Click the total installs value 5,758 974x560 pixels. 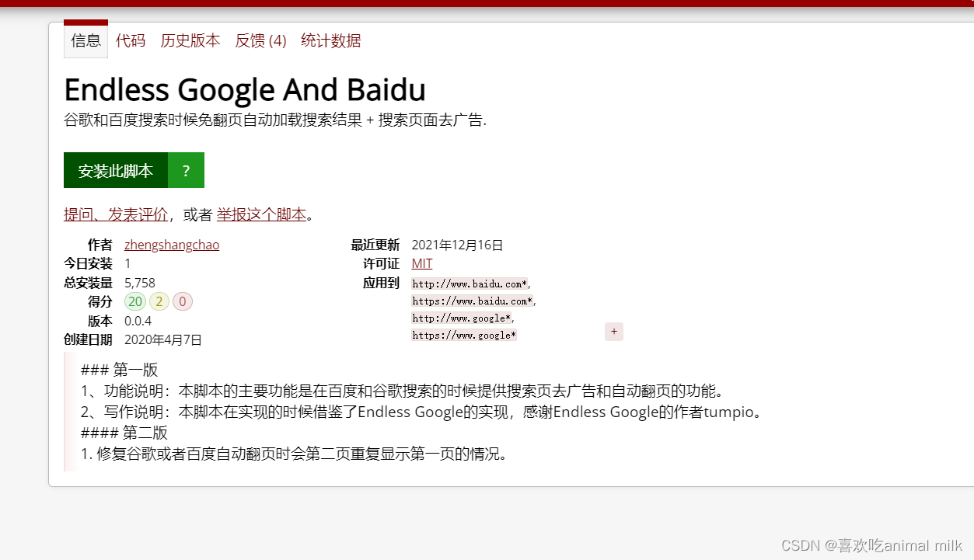[140, 283]
